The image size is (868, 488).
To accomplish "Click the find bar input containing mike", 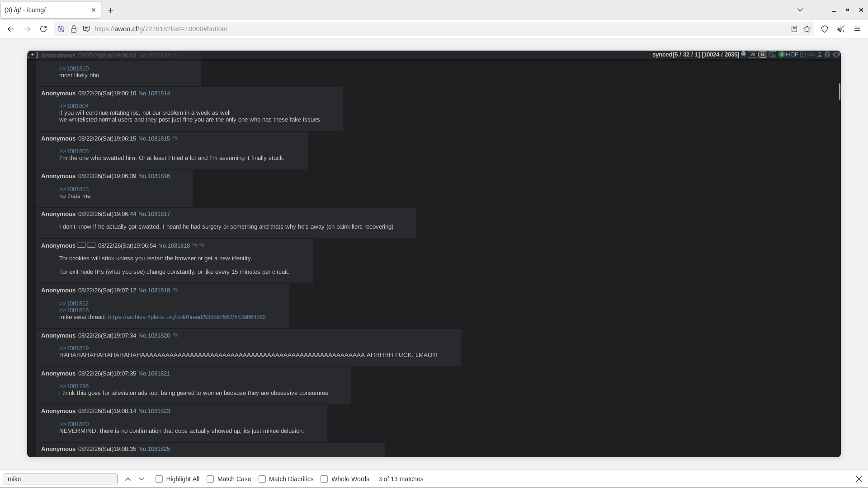I will pos(61,479).
